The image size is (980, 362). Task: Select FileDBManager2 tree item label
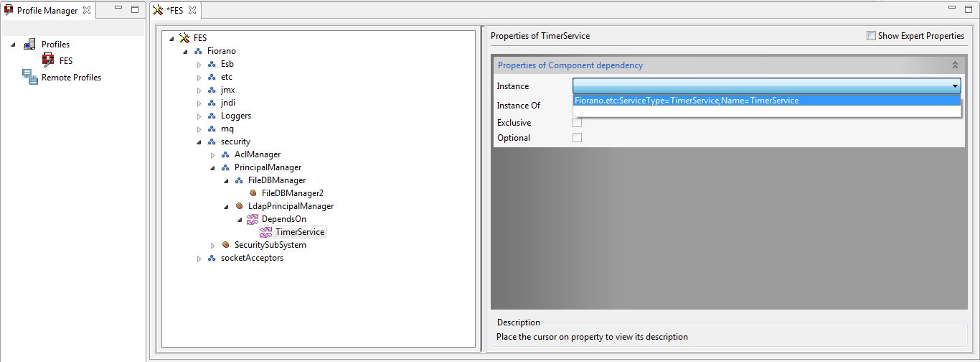pos(293,193)
